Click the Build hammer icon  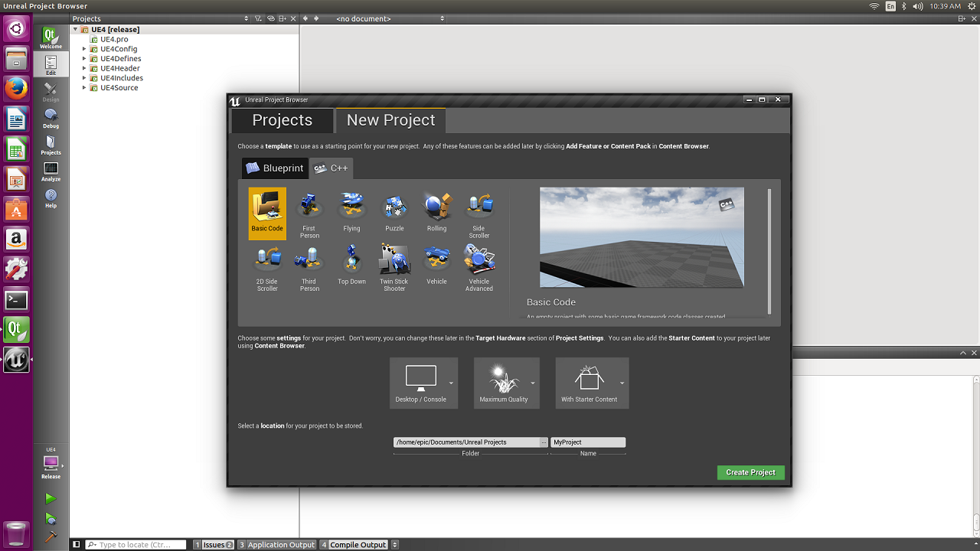[x=51, y=537]
